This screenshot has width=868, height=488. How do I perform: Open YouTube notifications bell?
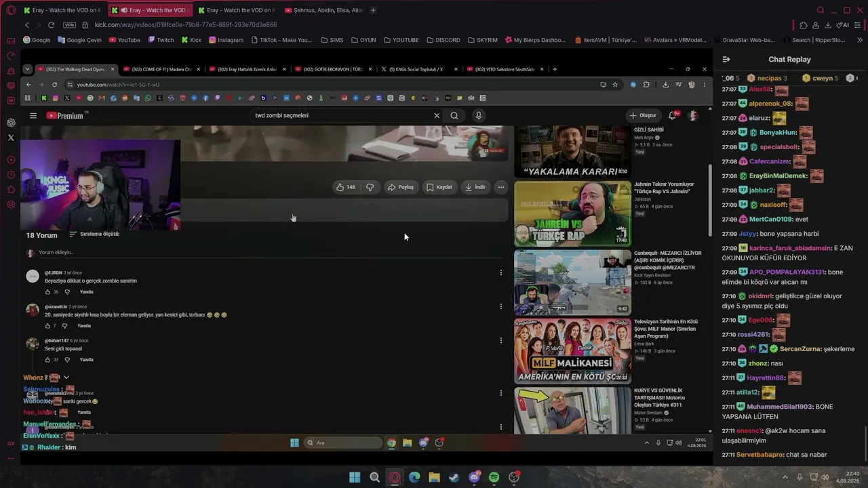pos(673,115)
